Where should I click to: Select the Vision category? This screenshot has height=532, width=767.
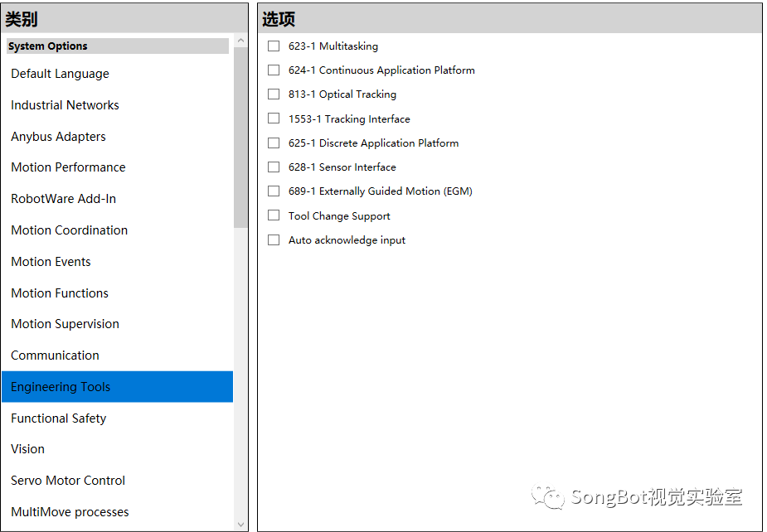coord(118,449)
